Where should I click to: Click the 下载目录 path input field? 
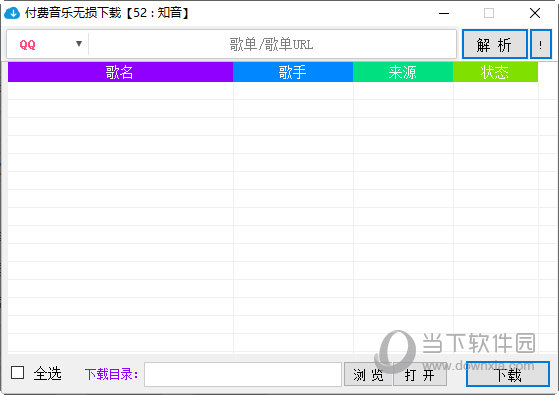243,374
